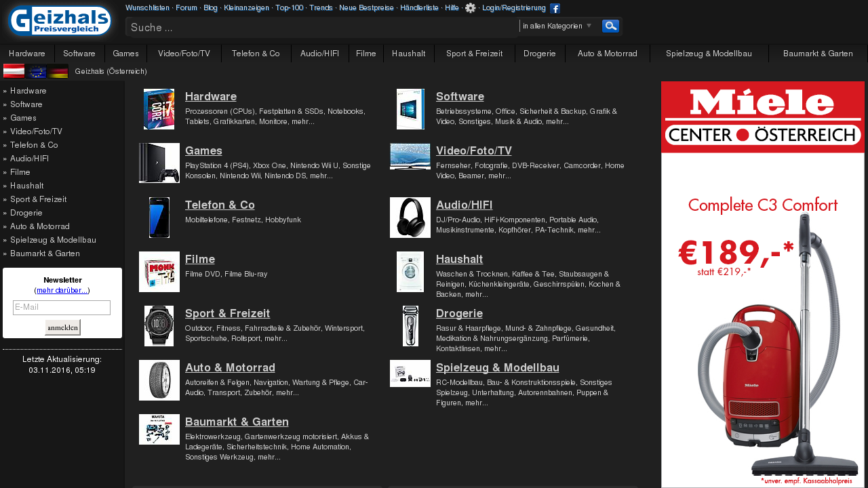
Task: Open the Baumarkt & Garten top navigation tab
Action: tap(818, 54)
